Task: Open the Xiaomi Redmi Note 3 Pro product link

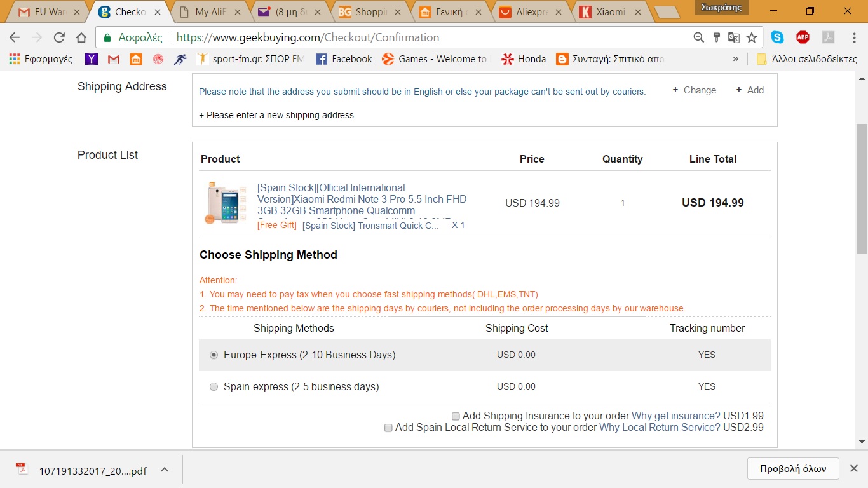Action: point(362,199)
